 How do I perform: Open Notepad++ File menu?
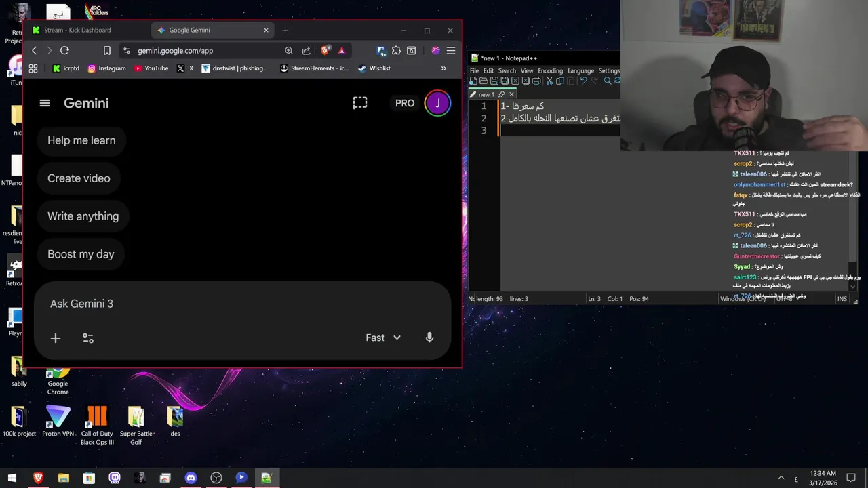474,70
